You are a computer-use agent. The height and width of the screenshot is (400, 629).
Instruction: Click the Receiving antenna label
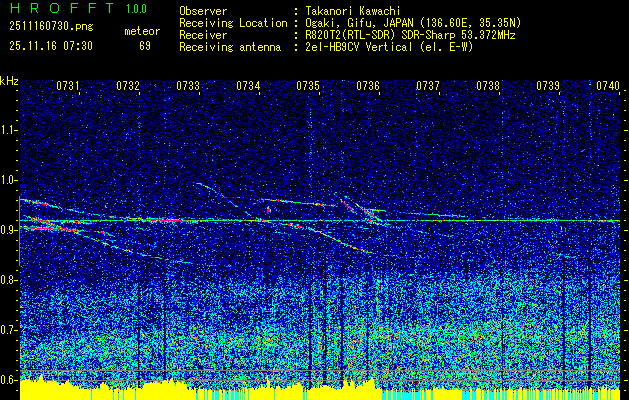point(230,47)
